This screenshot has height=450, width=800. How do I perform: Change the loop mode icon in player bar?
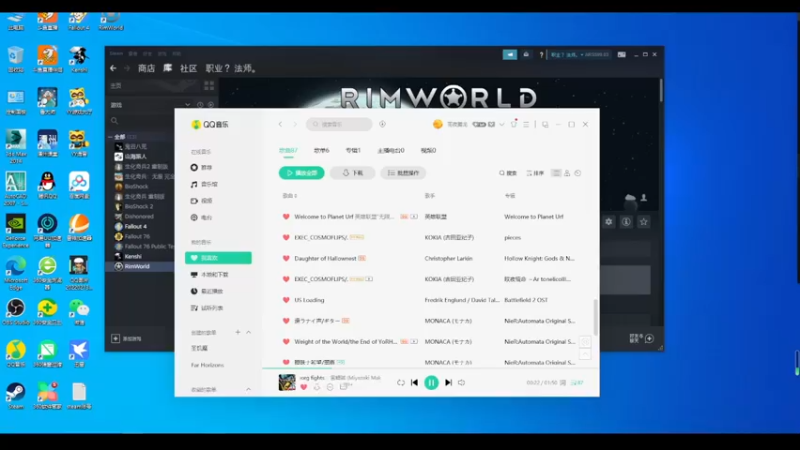pos(401,383)
